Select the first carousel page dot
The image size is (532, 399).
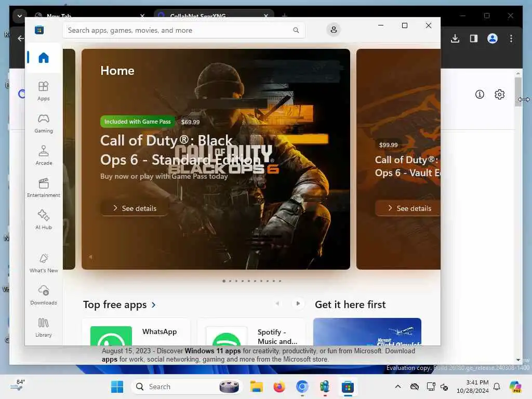224,281
